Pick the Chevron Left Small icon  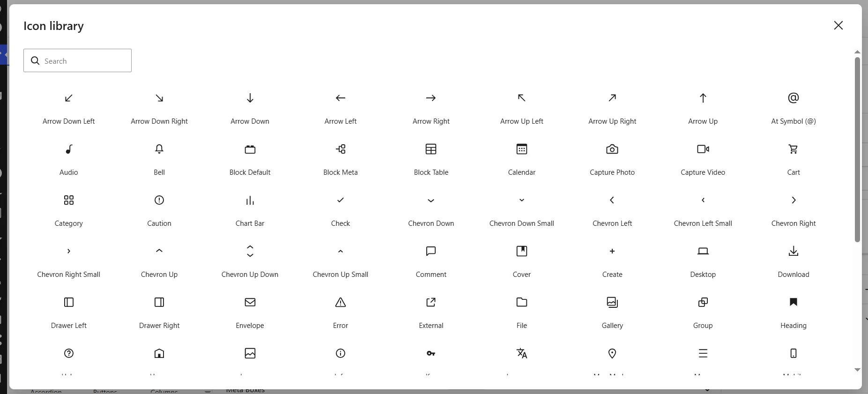pos(703,200)
